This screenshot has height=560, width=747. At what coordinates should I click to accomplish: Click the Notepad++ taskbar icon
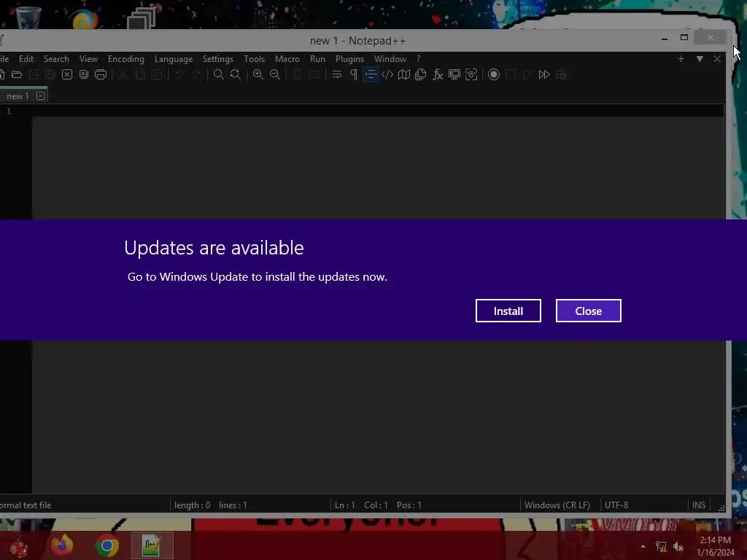(152, 545)
